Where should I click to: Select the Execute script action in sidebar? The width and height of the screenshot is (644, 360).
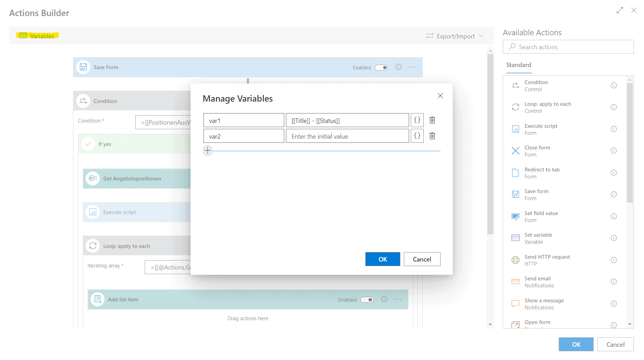pyautogui.click(x=541, y=129)
